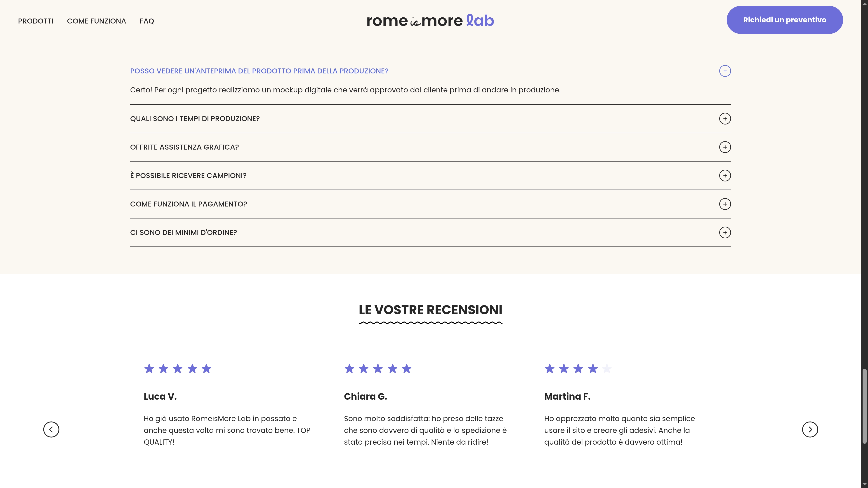Click plus icon beside graphic assistance question
This screenshot has height=488, width=868.
[x=725, y=147]
